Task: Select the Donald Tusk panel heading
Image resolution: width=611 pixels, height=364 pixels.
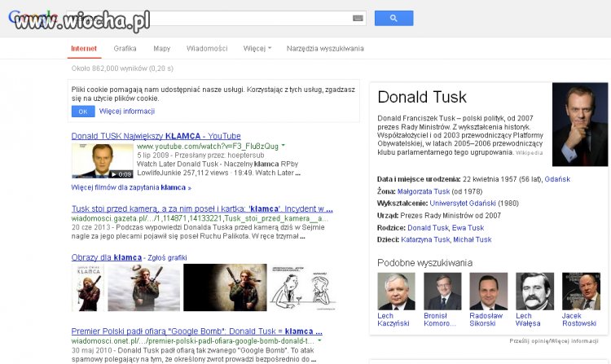Action: tap(422, 98)
